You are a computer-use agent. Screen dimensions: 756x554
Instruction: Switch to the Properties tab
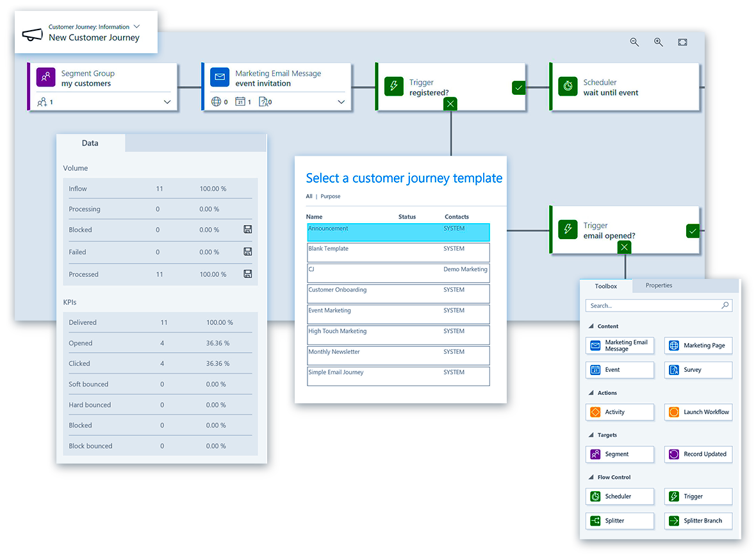(x=659, y=285)
